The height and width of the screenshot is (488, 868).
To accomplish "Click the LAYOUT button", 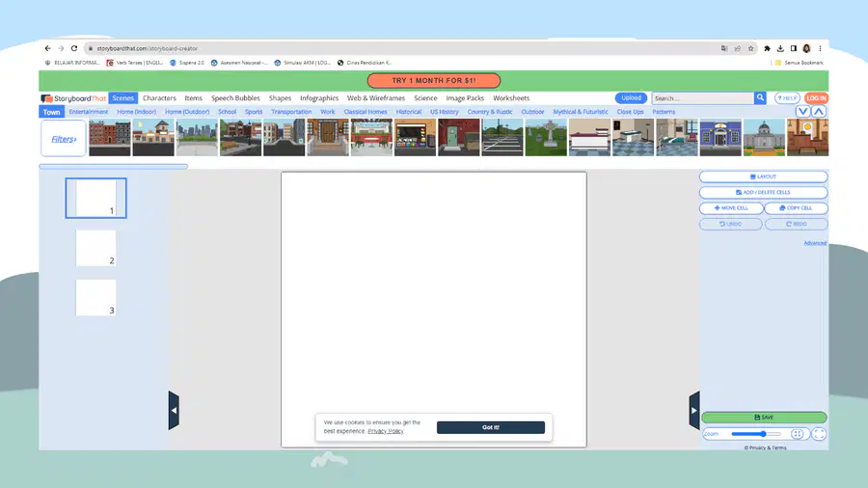I will (764, 176).
